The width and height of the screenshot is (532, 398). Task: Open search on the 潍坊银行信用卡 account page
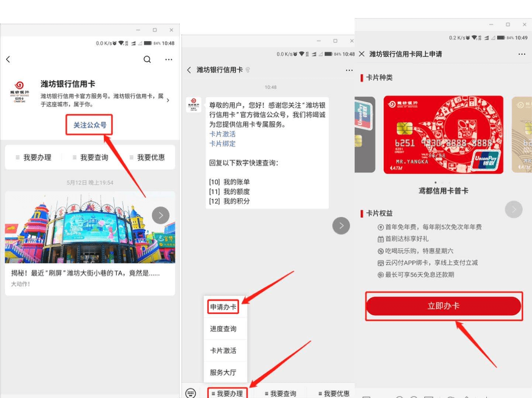pyautogui.click(x=147, y=59)
